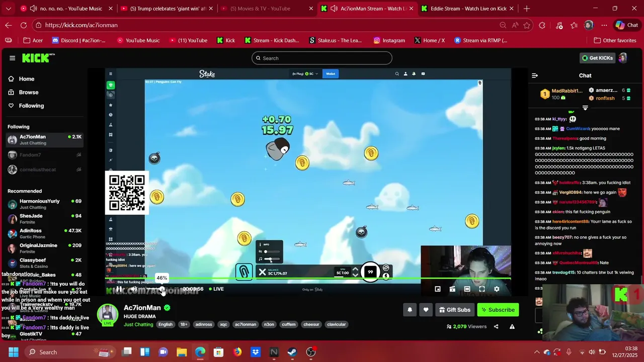Mute the Ac7ionMan tab audio icon
644x362 pixels.
334,9
